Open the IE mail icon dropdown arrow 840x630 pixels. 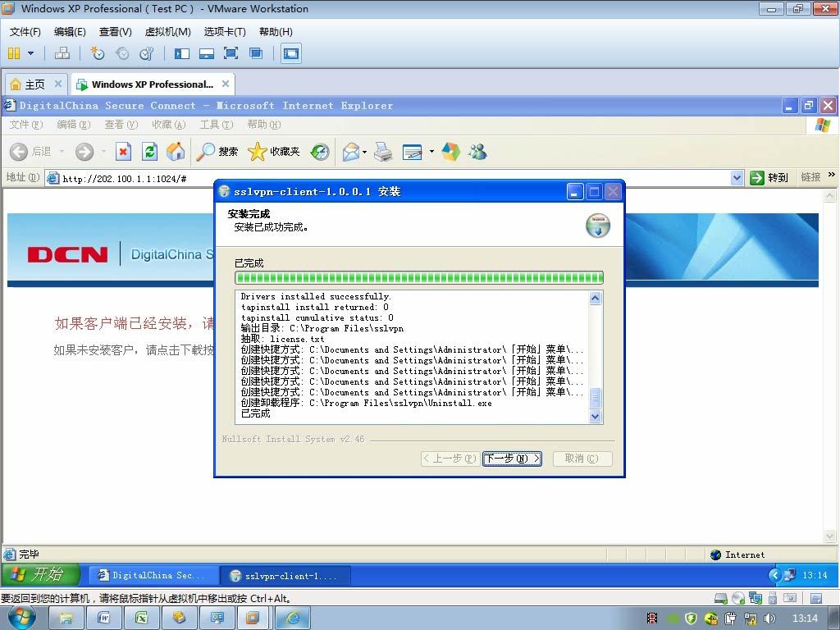point(365,152)
